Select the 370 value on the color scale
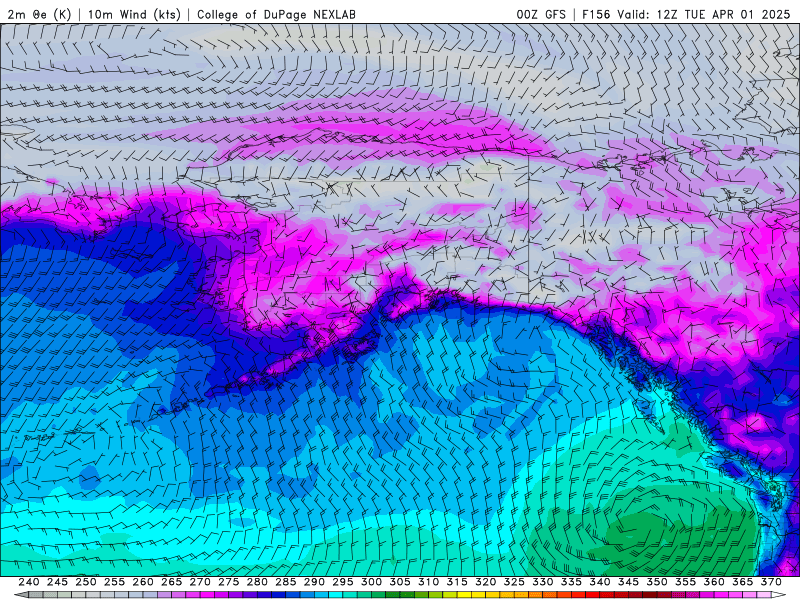This screenshot has height=600, width=800. pyautogui.click(x=771, y=582)
